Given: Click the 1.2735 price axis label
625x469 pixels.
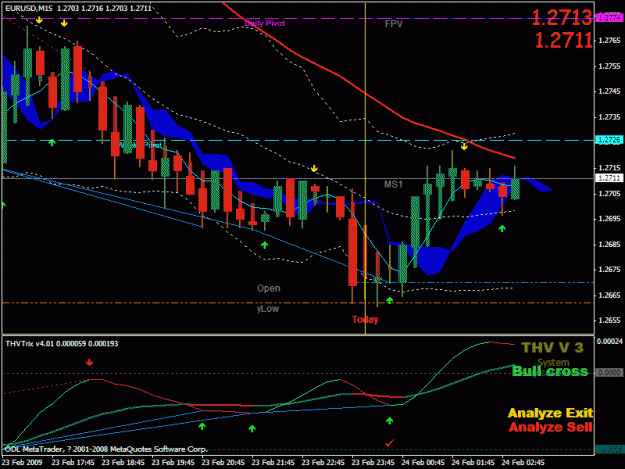Looking at the screenshot, I should pyautogui.click(x=609, y=117).
